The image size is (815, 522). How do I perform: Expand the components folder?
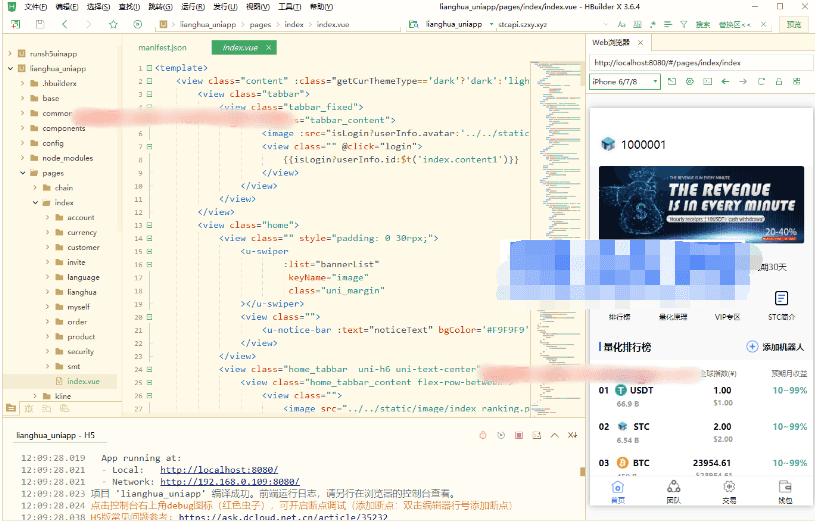22,128
